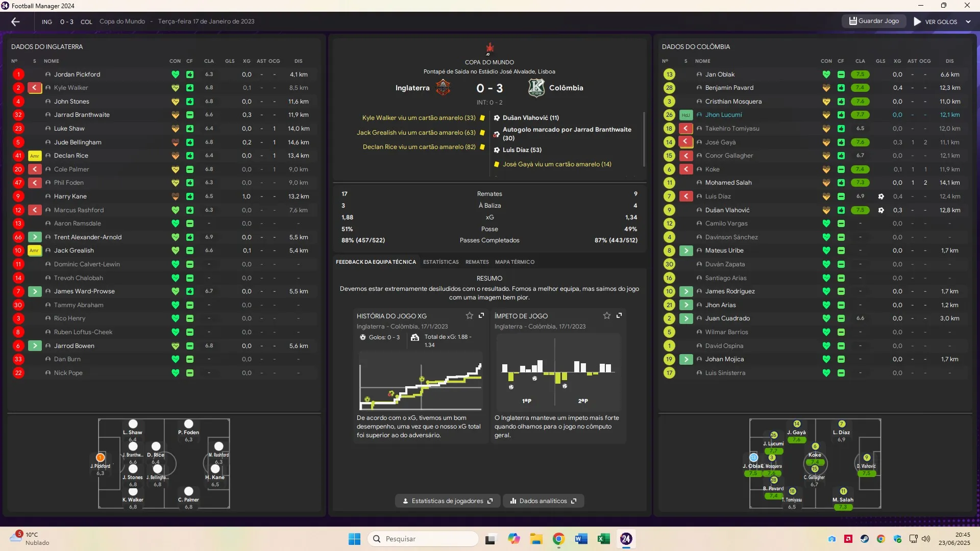Favorite the História do Jogo xG panel
Screen dimensions: 980x551
coord(469,316)
